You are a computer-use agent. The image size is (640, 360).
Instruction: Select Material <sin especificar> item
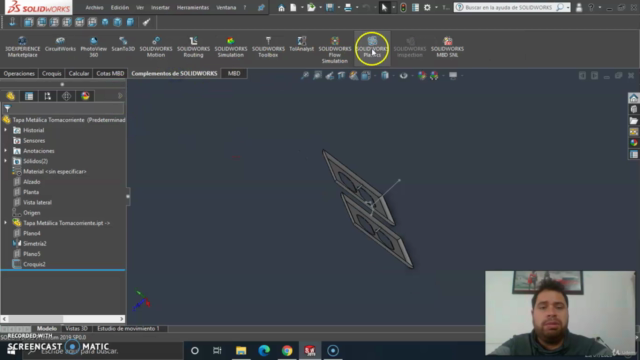[55, 171]
